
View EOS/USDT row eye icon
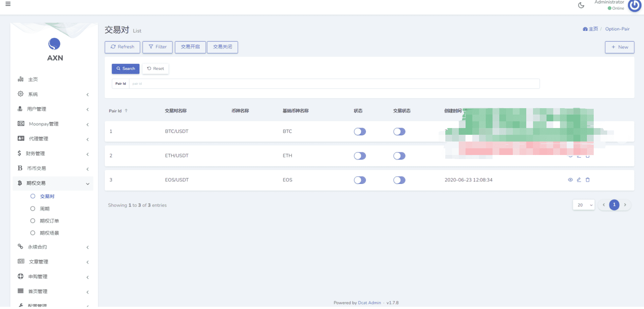coord(570,180)
